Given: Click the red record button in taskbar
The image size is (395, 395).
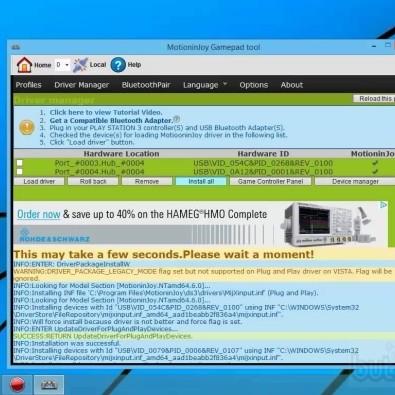Looking at the screenshot, I should click(x=17, y=385).
